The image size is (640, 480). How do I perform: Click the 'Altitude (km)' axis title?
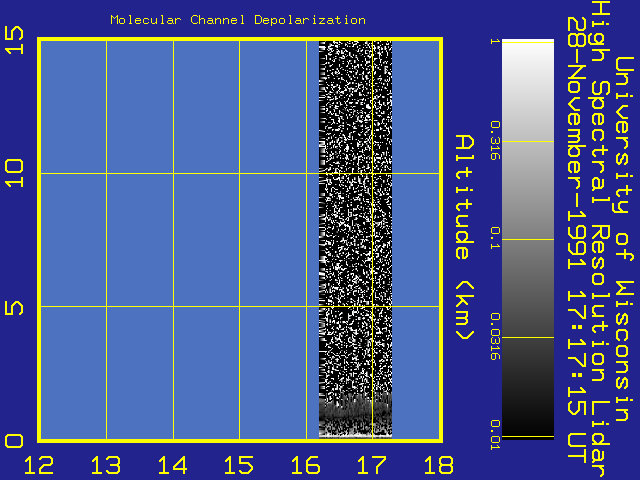[464, 237]
